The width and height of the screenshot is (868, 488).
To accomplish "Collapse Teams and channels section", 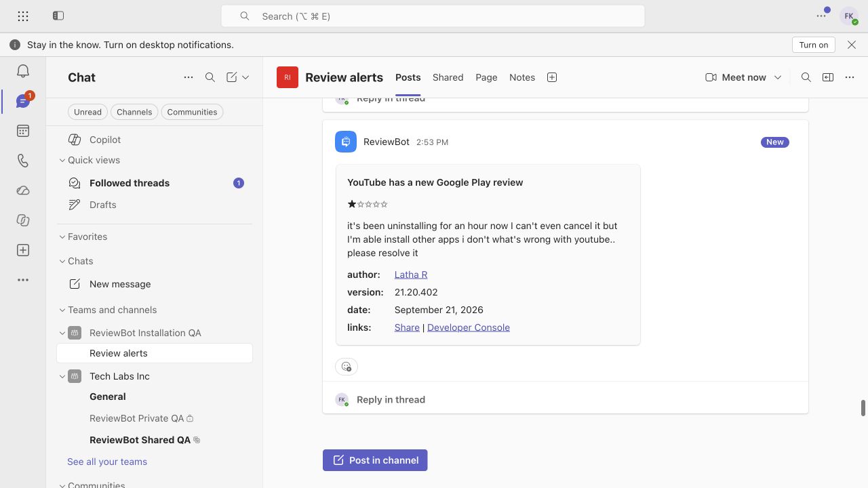I will pos(62,310).
